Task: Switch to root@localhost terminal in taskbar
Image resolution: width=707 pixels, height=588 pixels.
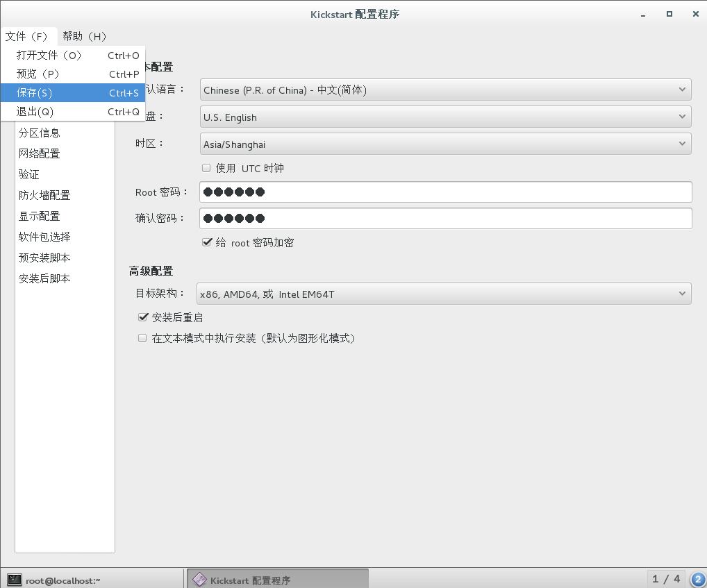Action: coord(92,580)
